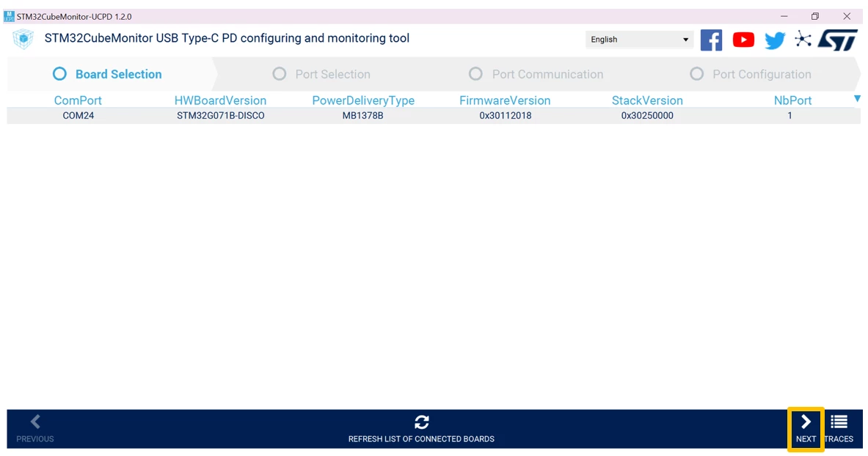This screenshot has width=868, height=456.
Task: Open the Twitter bird icon link
Action: click(x=774, y=40)
